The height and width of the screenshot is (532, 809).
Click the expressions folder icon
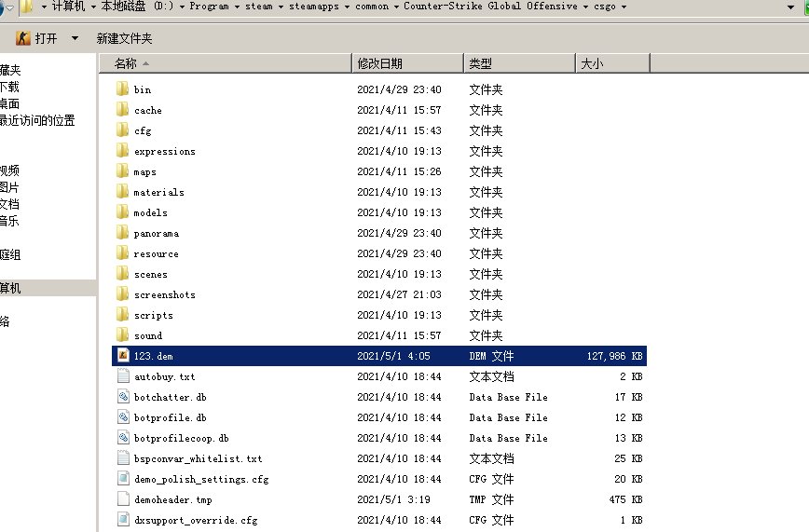coord(122,151)
